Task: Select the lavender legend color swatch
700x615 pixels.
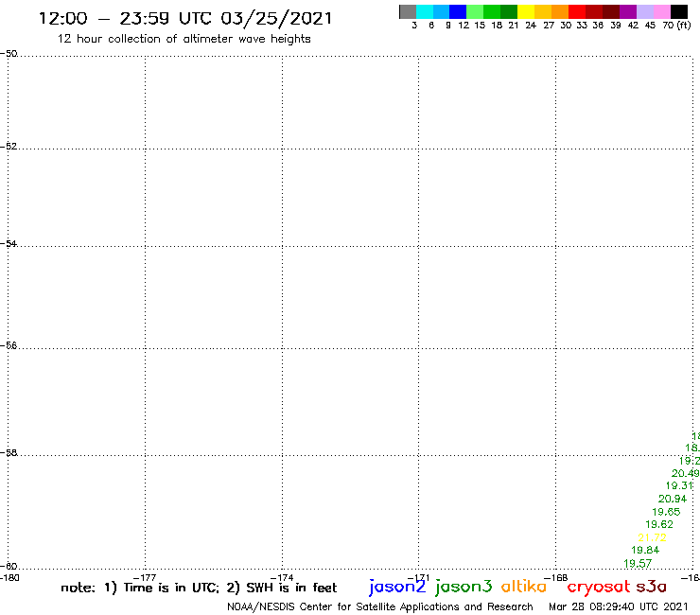Action: 645,11
